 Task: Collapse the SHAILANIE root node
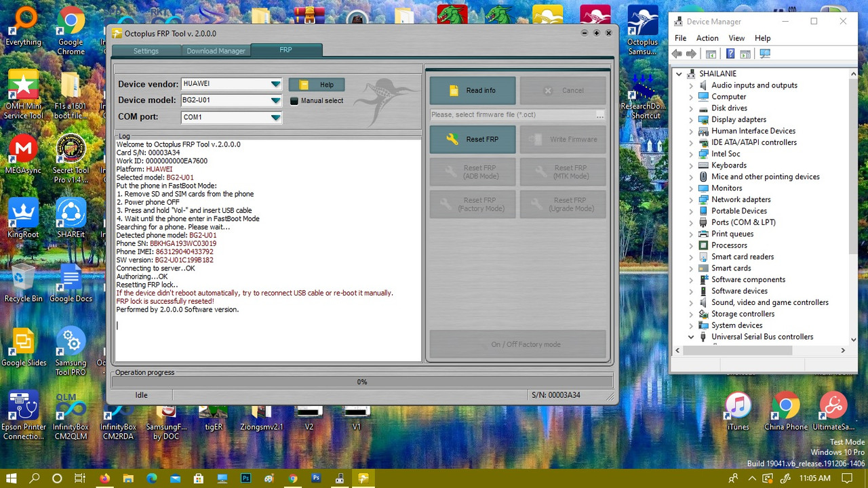click(x=679, y=74)
